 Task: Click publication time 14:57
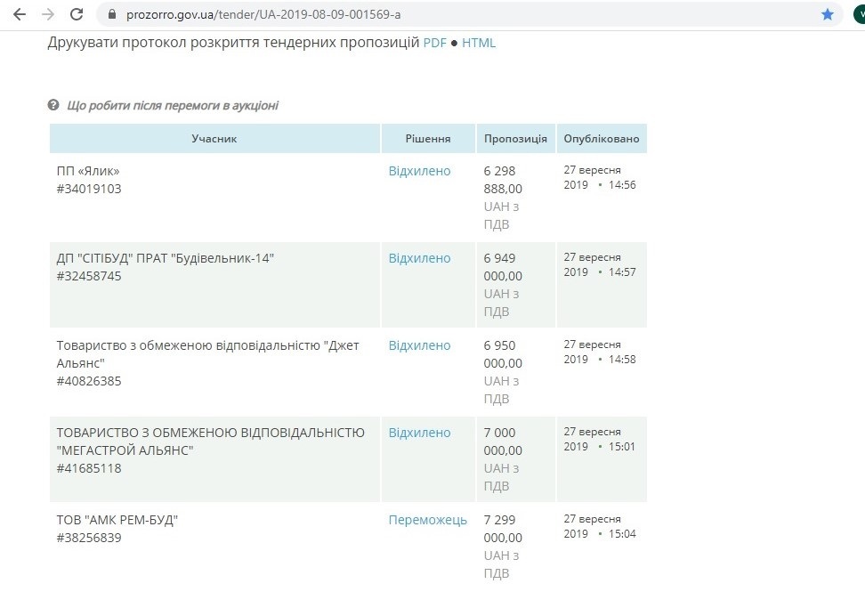click(x=622, y=272)
